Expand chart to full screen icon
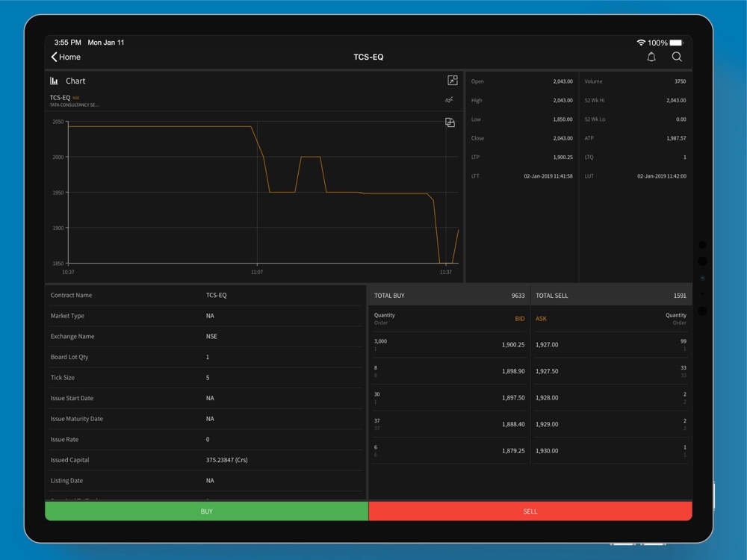 pyautogui.click(x=452, y=80)
